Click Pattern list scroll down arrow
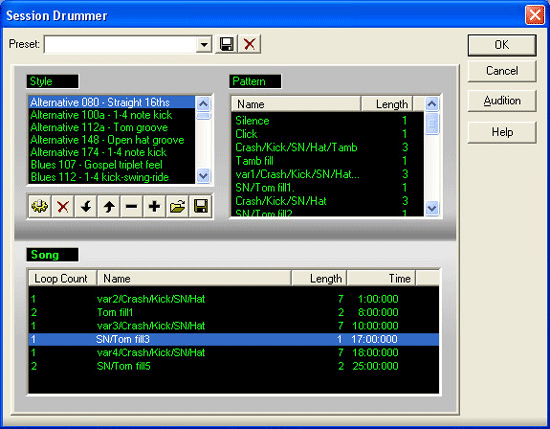Viewport: 550px width, 429px height. click(432, 208)
